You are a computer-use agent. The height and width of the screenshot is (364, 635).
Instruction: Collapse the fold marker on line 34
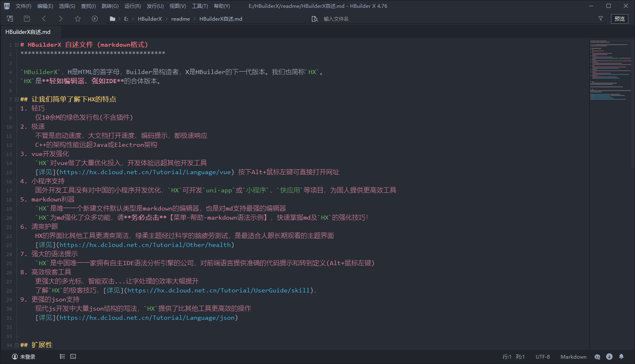17,345
